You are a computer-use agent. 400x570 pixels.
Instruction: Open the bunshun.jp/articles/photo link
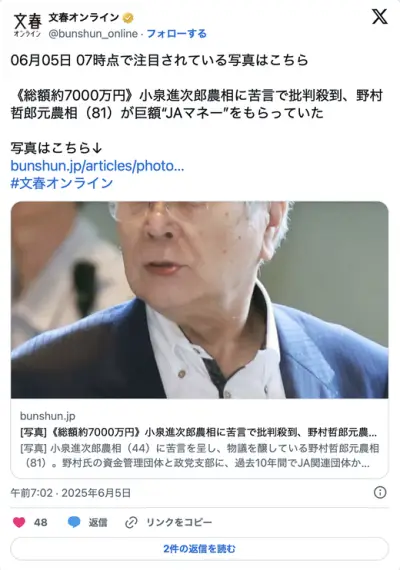tap(97, 166)
